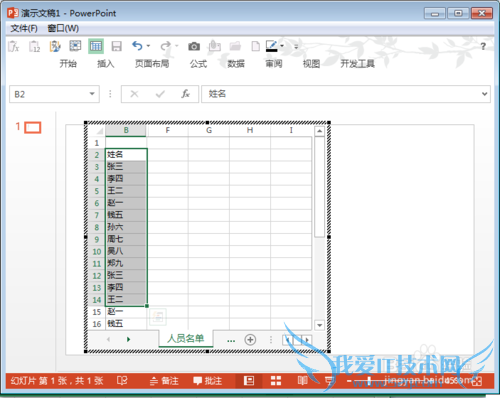Click the help question mark icon
Screen dimensions: 500x398
point(483,46)
